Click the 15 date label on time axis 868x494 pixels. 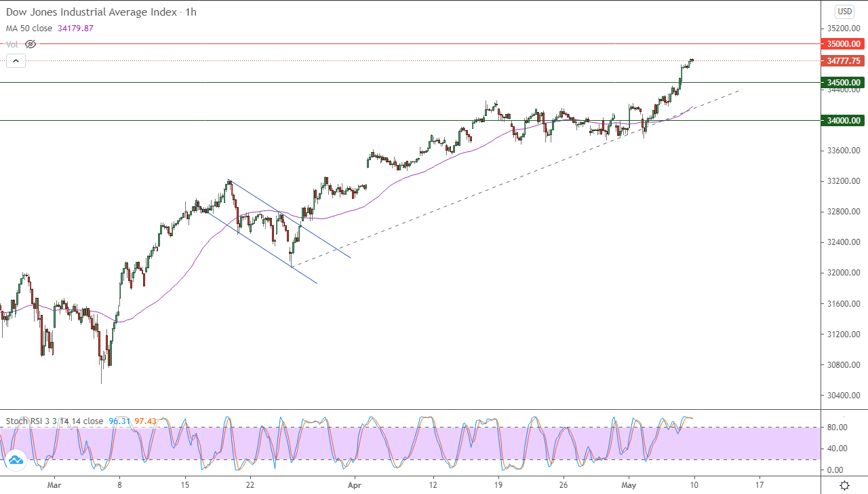coord(184,485)
